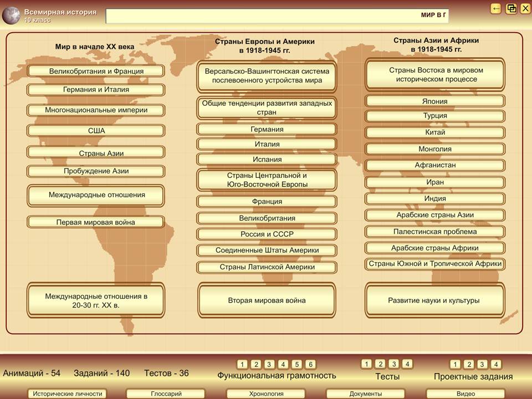
Task: Select the Великобритания topic in the middle column
Action: tap(267, 218)
